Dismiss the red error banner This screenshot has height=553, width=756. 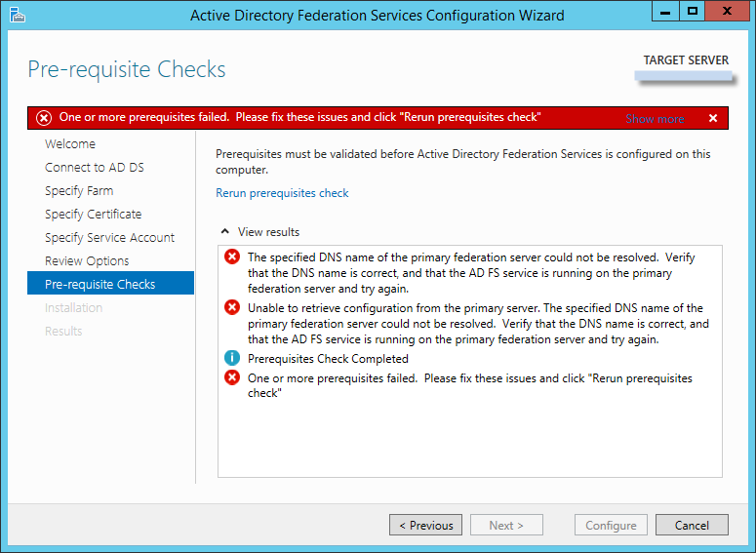point(713,118)
